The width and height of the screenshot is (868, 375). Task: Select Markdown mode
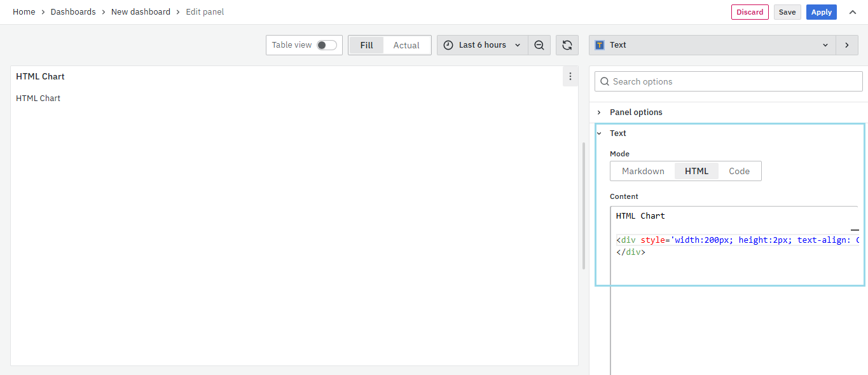tap(643, 171)
